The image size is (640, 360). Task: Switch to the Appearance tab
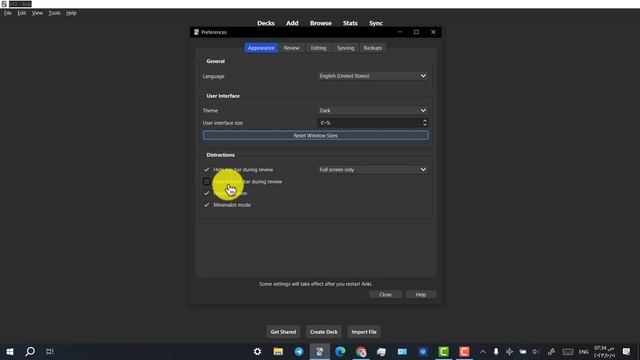tap(261, 48)
